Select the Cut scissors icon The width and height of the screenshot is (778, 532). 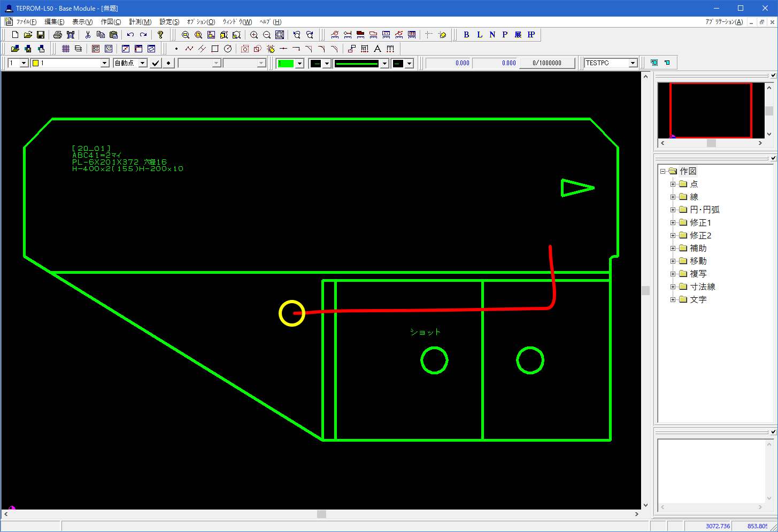[x=88, y=35]
